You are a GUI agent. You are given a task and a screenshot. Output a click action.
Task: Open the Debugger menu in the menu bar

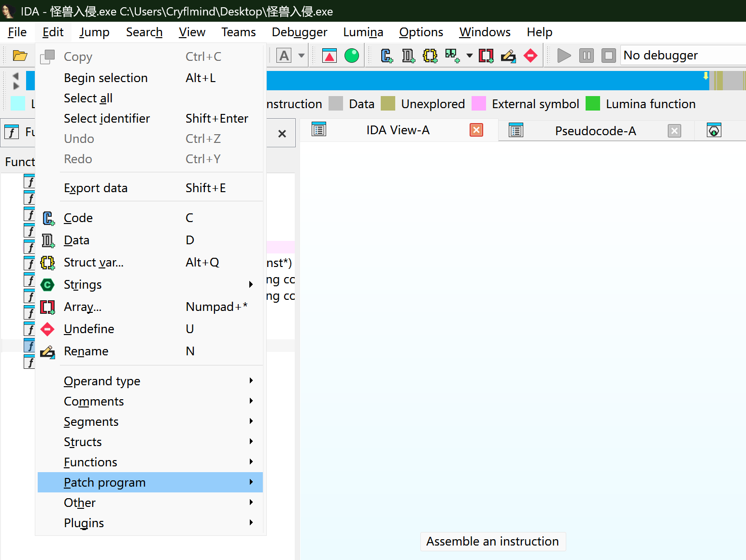click(x=299, y=32)
